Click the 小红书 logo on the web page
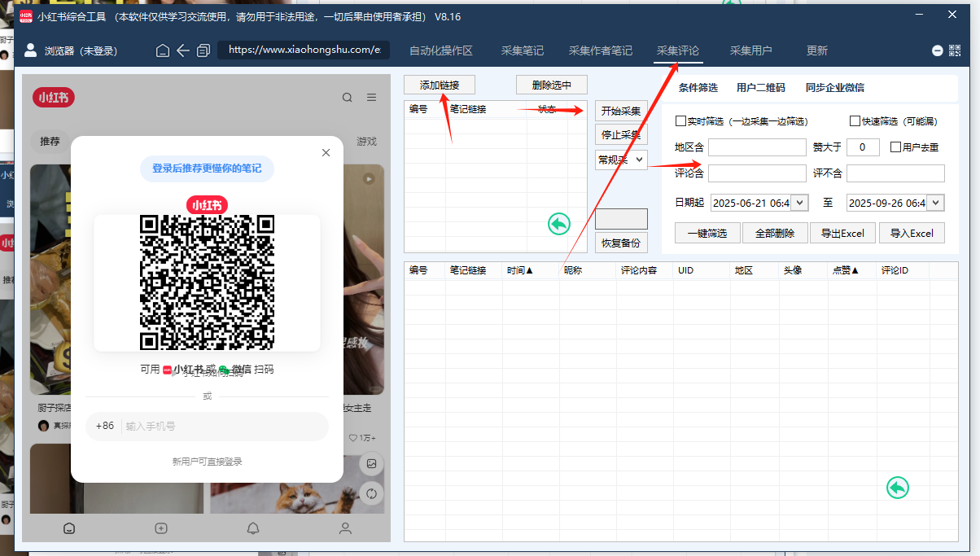Screen dimensions: 980x556 pos(54,98)
